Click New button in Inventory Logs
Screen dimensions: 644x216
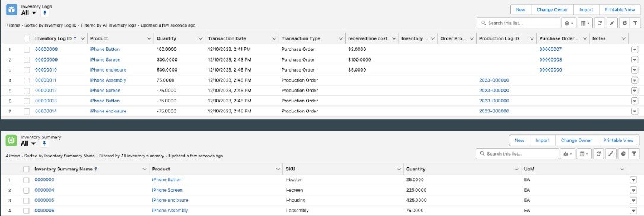tap(521, 10)
